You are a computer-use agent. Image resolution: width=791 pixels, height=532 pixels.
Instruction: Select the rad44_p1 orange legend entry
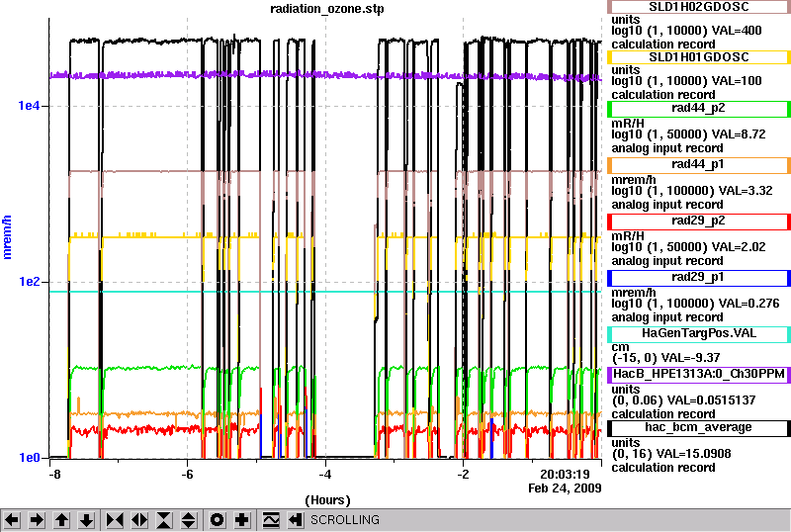[x=699, y=164]
